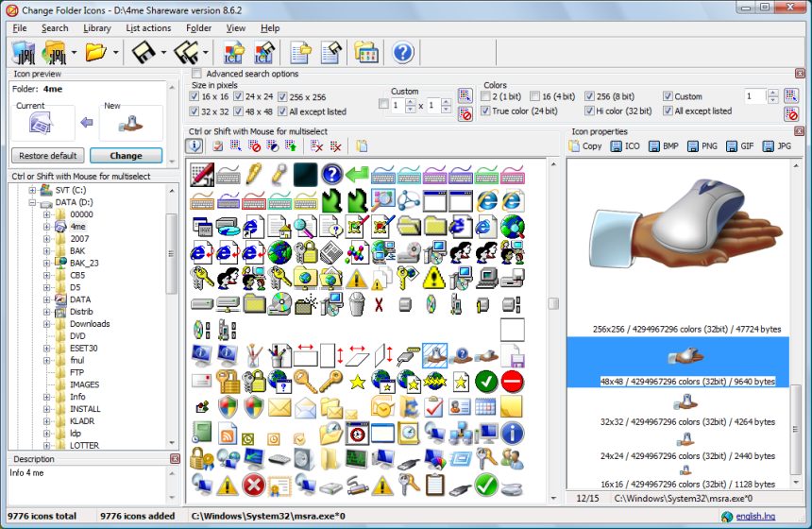The width and height of the screenshot is (812, 529).
Task: Click the open folder toolbar icon
Action: 95,52
